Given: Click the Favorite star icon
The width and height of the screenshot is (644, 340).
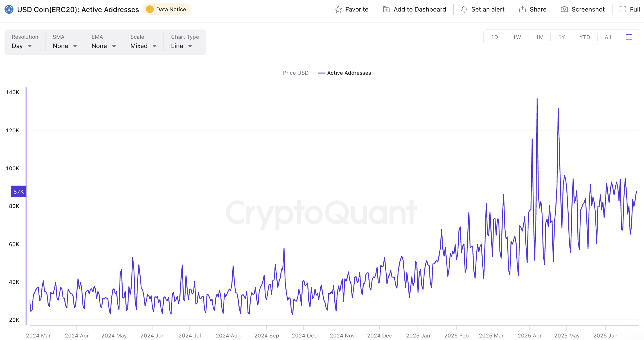Looking at the screenshot, I should click(x=338, y=10).
